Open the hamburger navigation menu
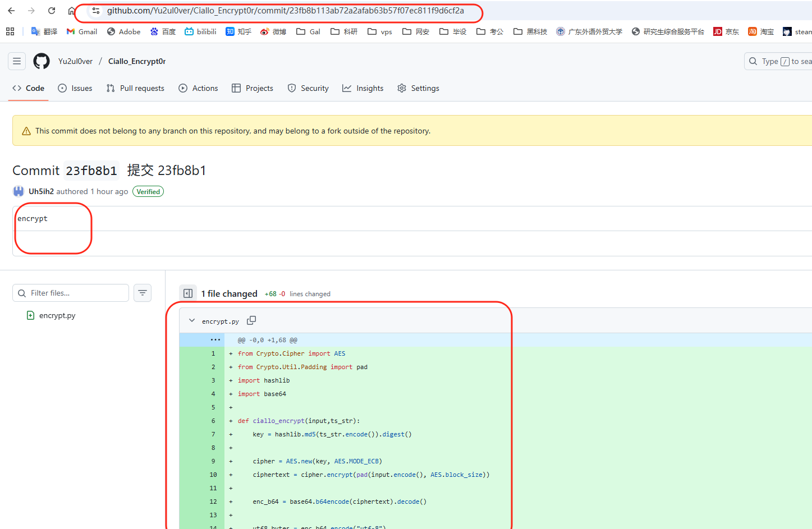This screenshot has height=529, width=812. [x=17, y=61]
